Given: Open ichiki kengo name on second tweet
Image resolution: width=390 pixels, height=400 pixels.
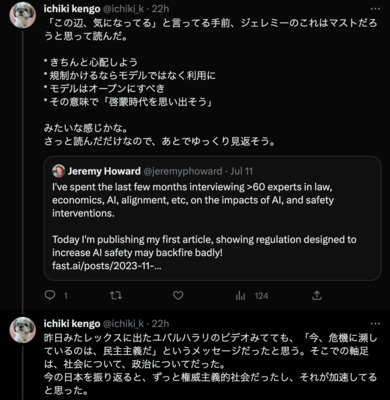Looking at the screenshot, I should [72, 324].
